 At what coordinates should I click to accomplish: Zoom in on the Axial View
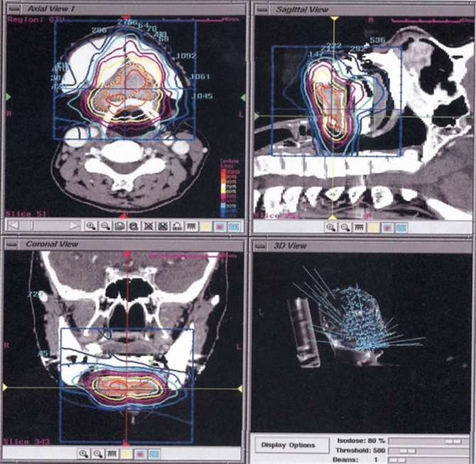tap(92, 225)
